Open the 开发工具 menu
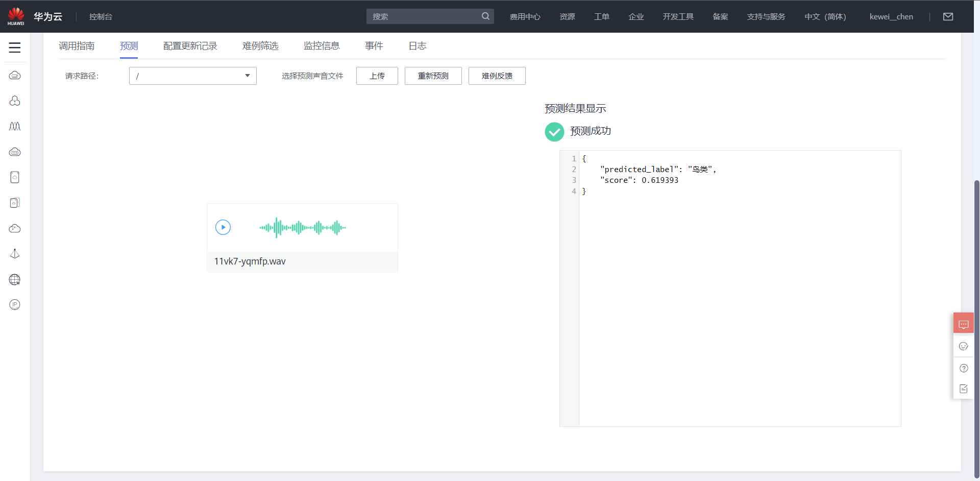Screen dimensions: 980x481 (x=678, y=17)
